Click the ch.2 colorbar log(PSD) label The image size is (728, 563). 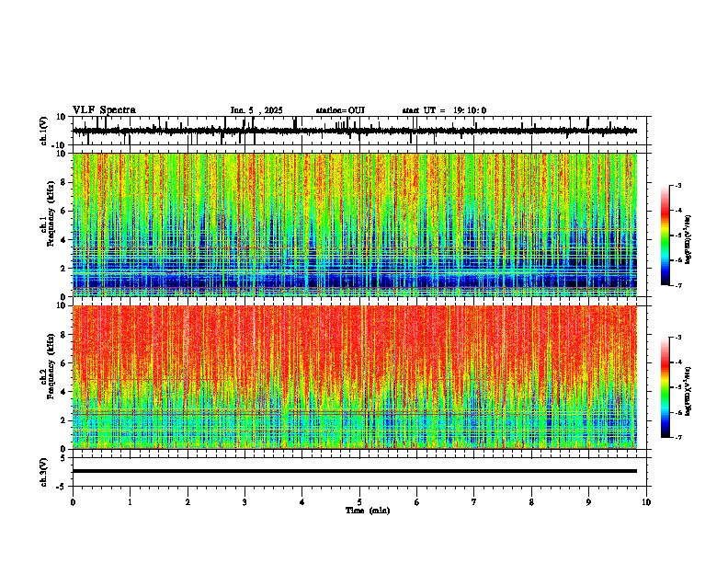(x=688, y=391)
